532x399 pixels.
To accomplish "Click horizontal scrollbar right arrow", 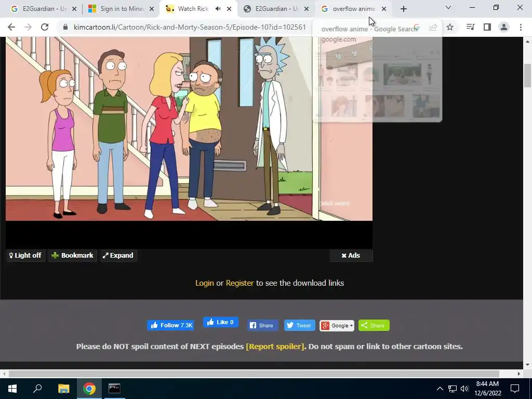I will [x=519, y=374].
